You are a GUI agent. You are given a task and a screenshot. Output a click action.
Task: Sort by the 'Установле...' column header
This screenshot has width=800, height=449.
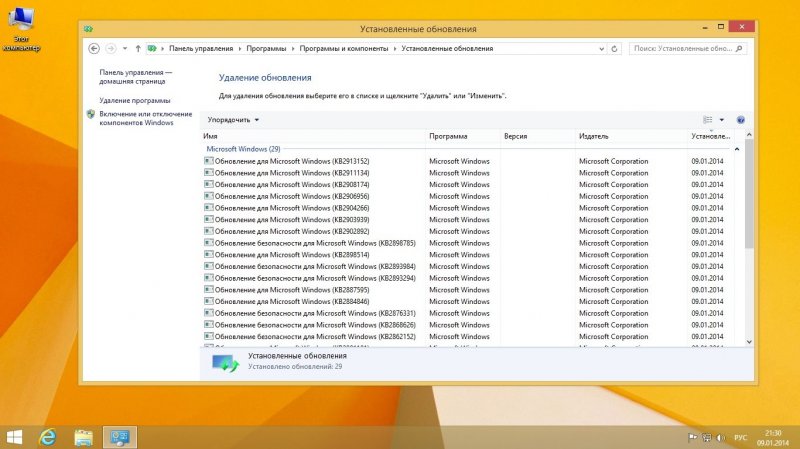tap(711, 136)
